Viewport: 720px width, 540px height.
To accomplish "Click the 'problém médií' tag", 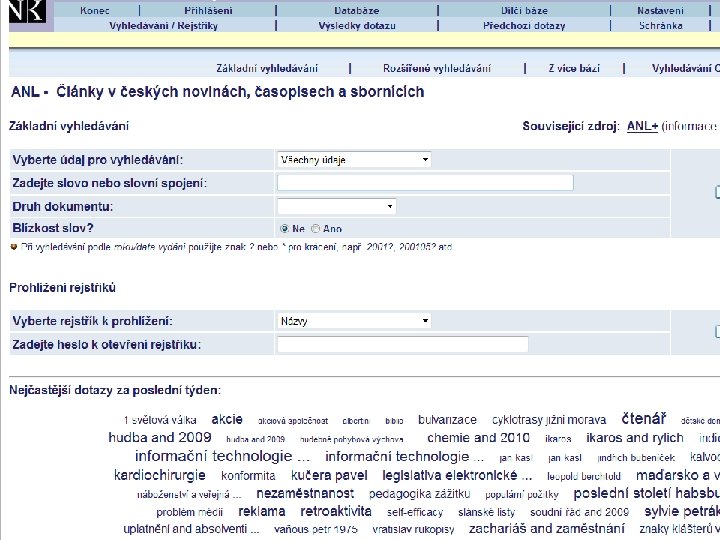I will (189, 512).
